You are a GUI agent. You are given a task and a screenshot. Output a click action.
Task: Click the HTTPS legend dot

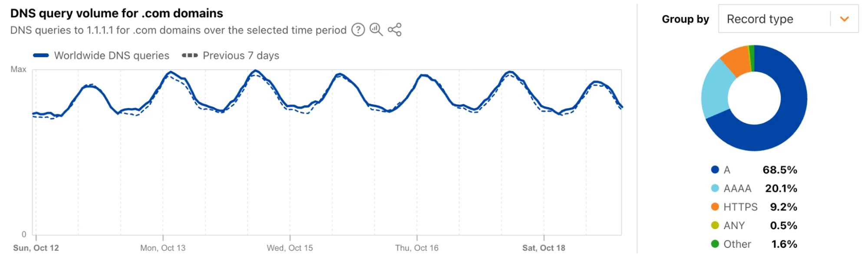coord(715,207)
